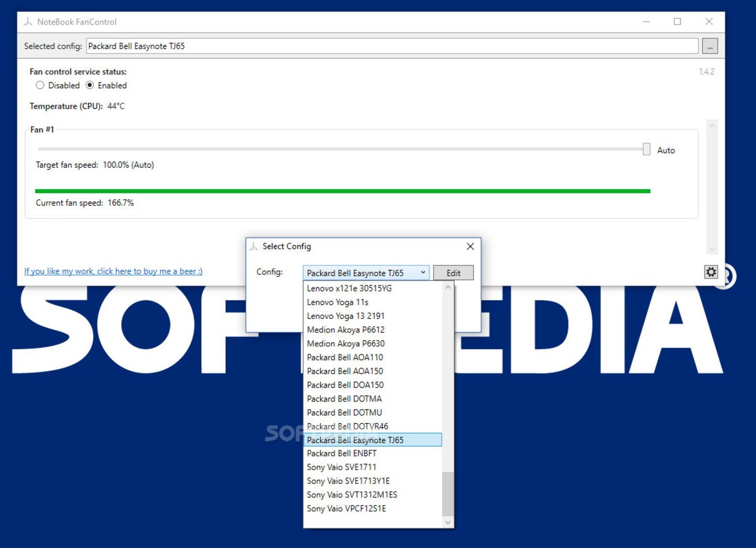Click the NoteBook FanControl title bar icon

click(x=28, y=22)
